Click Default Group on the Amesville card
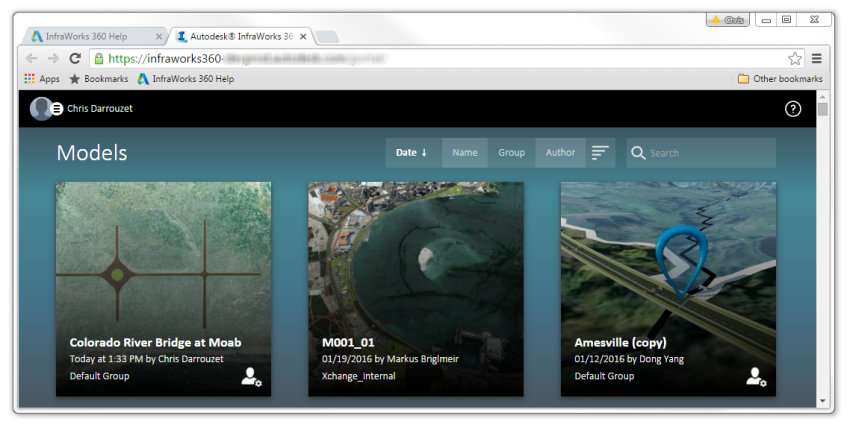 (x=604, y=376)
